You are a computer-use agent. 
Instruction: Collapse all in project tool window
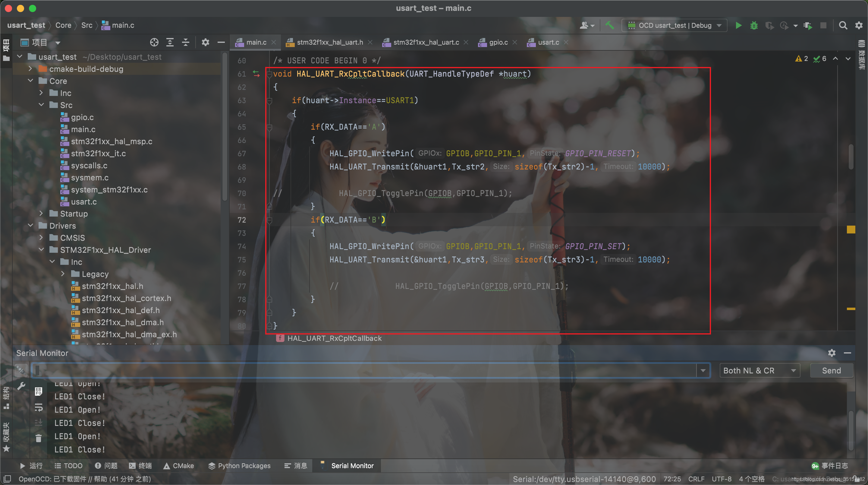(185, 43)
